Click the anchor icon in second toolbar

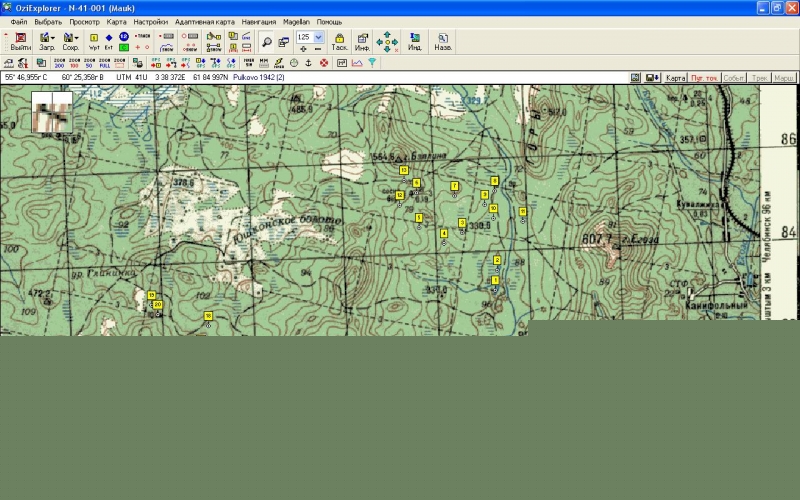click(x=309, y=63)
